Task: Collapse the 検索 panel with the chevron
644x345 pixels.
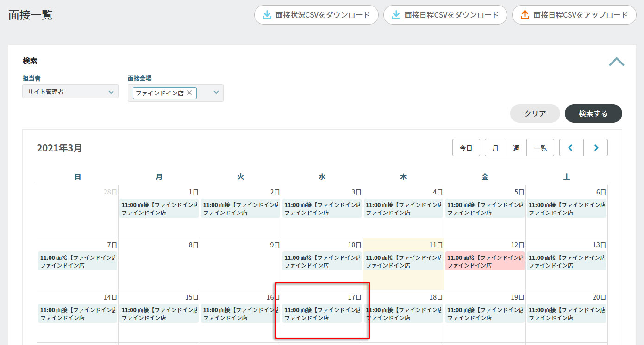Action: click(x=616, y=62)
